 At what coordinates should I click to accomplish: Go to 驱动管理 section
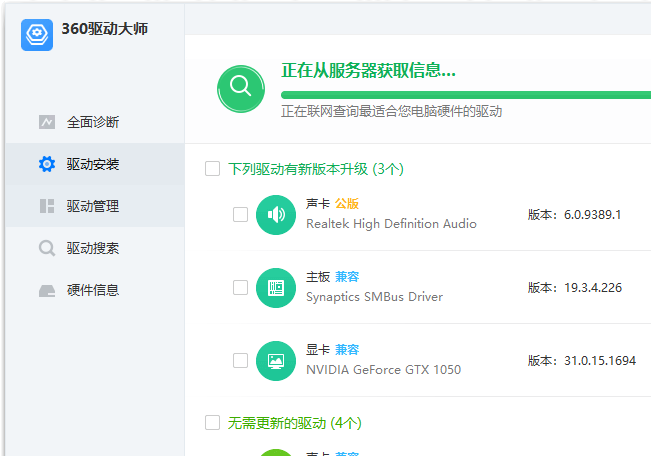tap(95, 206)
